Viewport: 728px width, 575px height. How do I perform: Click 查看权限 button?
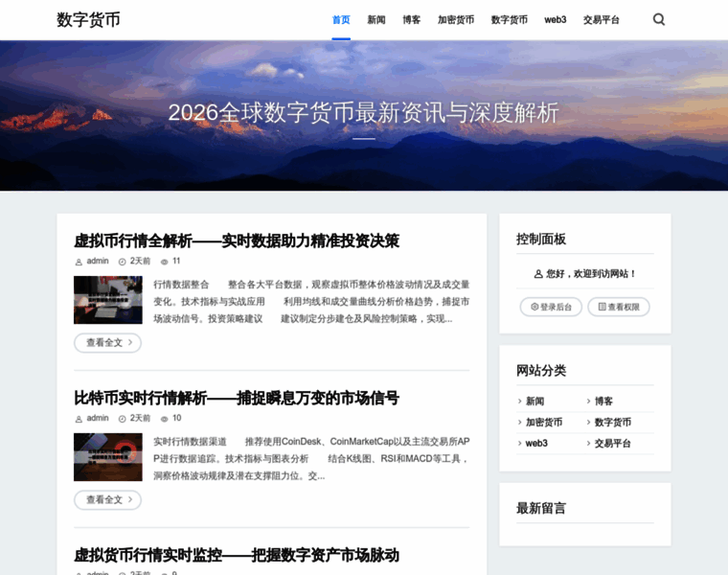click(x=619, y=307)
